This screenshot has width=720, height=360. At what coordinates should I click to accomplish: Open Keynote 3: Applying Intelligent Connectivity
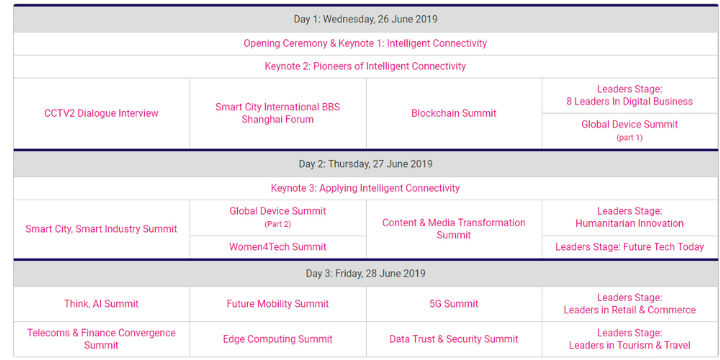365,188
